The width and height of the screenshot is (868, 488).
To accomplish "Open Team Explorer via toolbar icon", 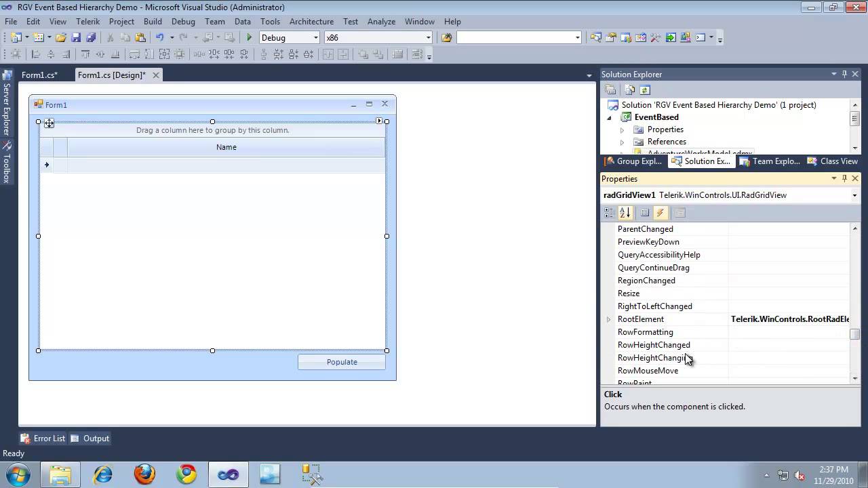I will (626, 38).
